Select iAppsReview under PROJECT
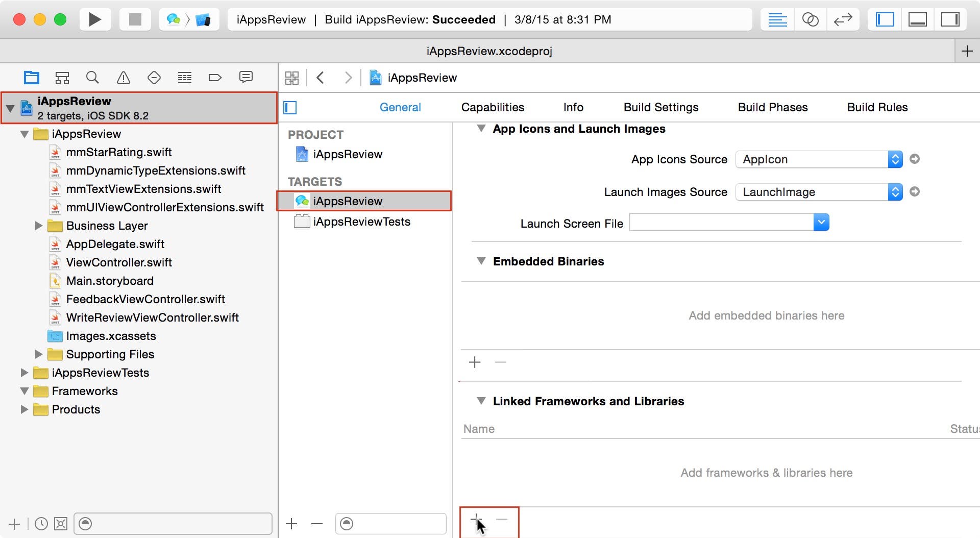Image resolution: width=980 pixels, height=538 pixels. tap(348, 154)
